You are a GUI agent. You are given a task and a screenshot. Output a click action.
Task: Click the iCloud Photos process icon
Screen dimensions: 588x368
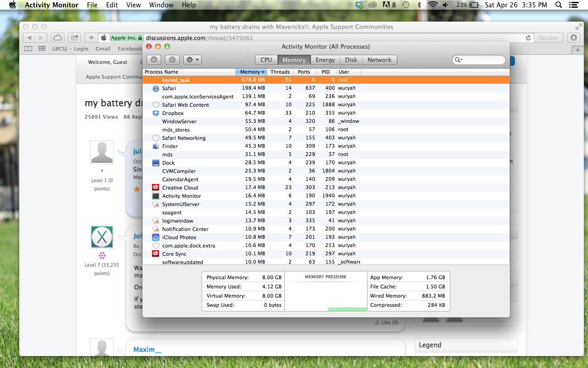(x=156, y=237)
